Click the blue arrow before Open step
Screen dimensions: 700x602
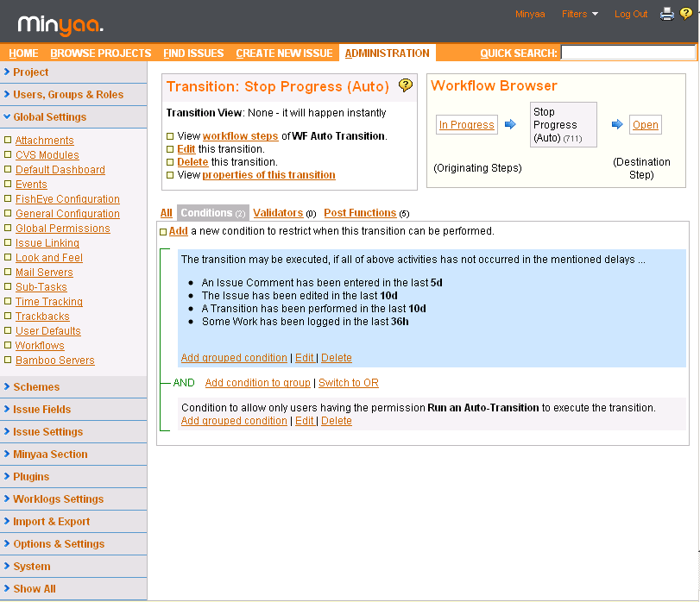tap(617, 124)
